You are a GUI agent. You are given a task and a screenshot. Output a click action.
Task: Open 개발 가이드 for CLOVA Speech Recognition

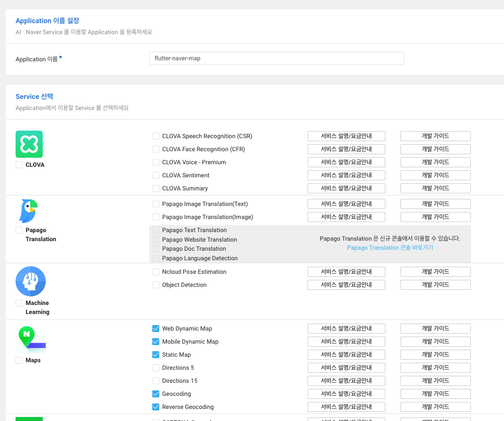(436, 136)
